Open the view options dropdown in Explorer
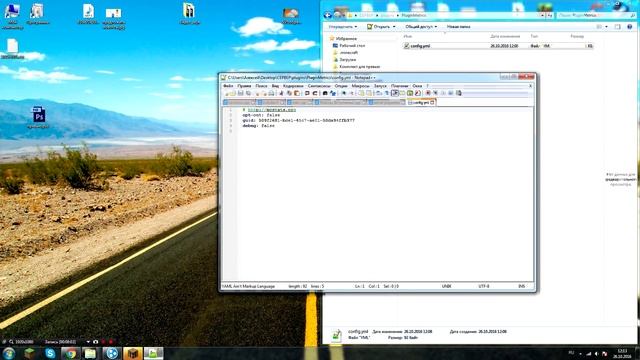The height and width of the screenshot is (360, 640). pos(606,27)
